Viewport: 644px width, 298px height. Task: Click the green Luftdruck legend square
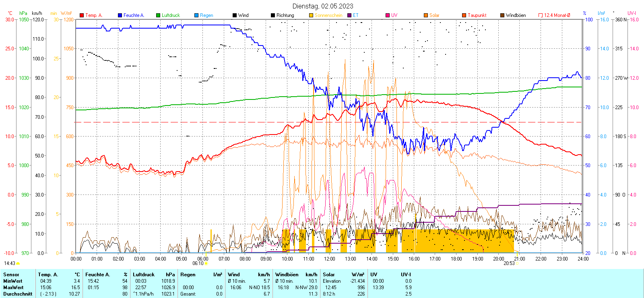[158, 15]
